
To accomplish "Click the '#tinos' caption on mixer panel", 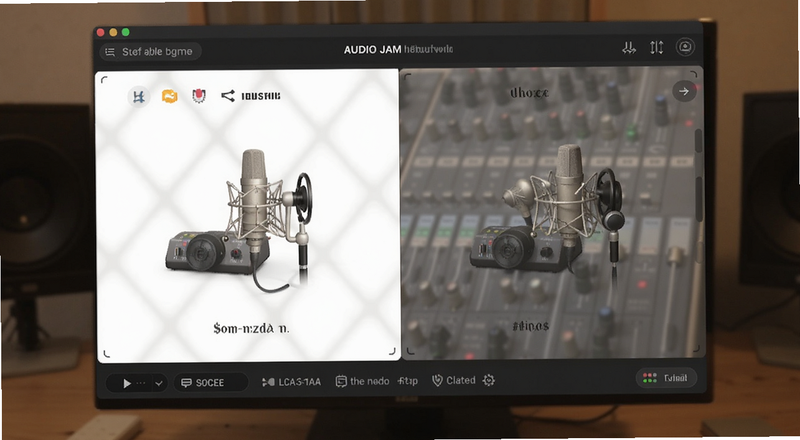I will (531, 326).
